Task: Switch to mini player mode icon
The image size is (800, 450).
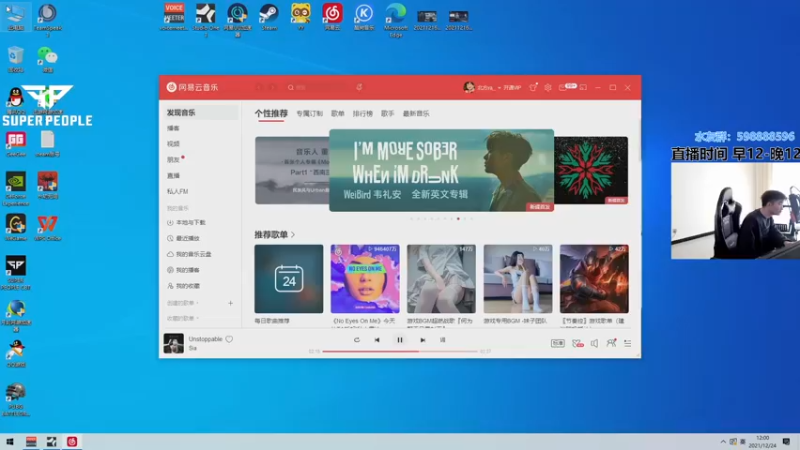Action: pyautogui.click(x=583, y=87)
